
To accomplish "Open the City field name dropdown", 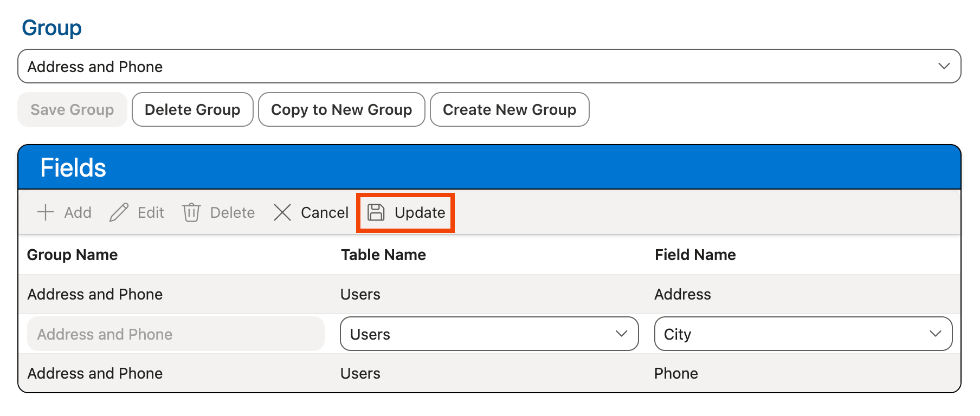I will (803, 334).
